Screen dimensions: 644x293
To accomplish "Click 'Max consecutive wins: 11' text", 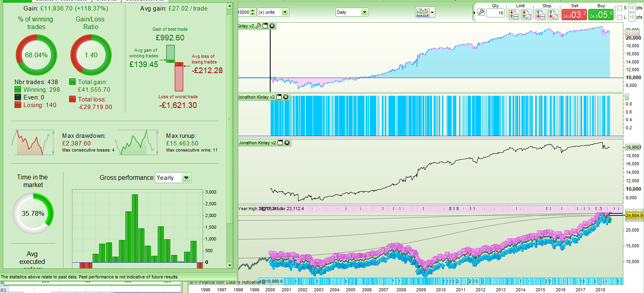I will tap(192, 150).
